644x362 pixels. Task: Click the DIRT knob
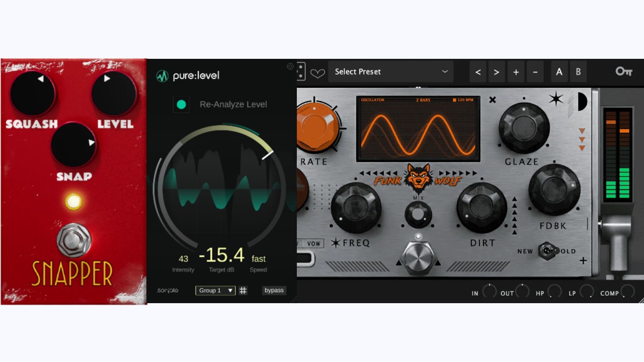coord(481,207)
